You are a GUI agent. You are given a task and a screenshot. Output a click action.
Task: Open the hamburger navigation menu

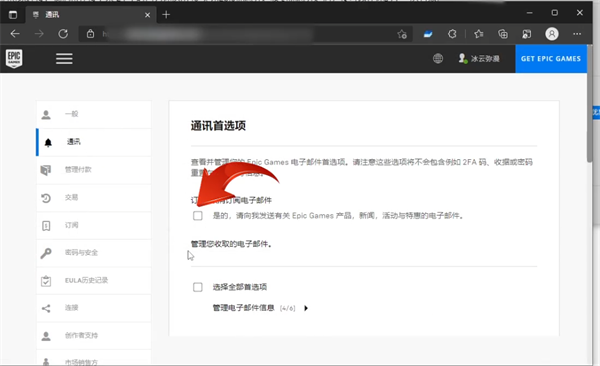click(x=64, y=59)
